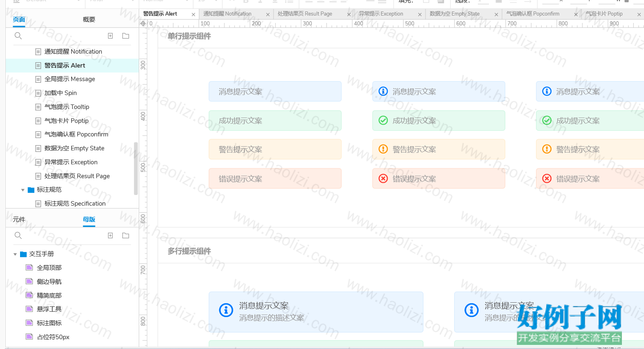Click the 单行提示组件 section heading
644x349 pixels.
click(189, 36)
